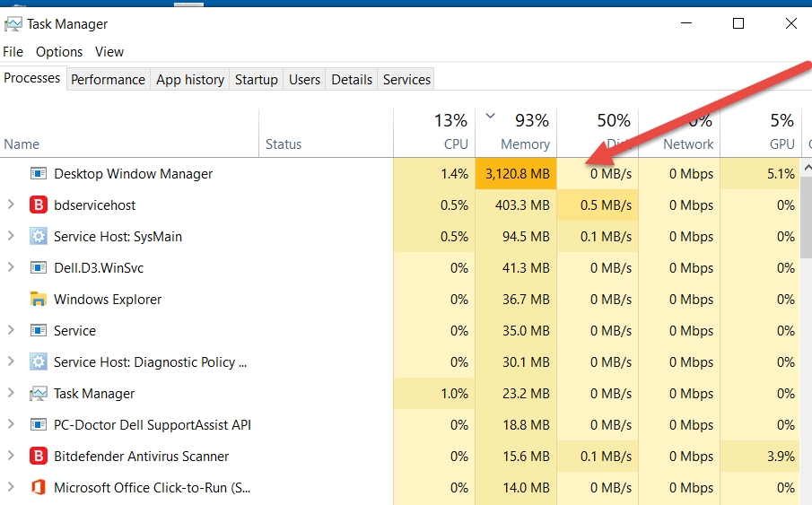Click the scroll up arrow of the process list
Image resolution: width=812 pixels, height=505 pixels.
[x=808, y=168]
